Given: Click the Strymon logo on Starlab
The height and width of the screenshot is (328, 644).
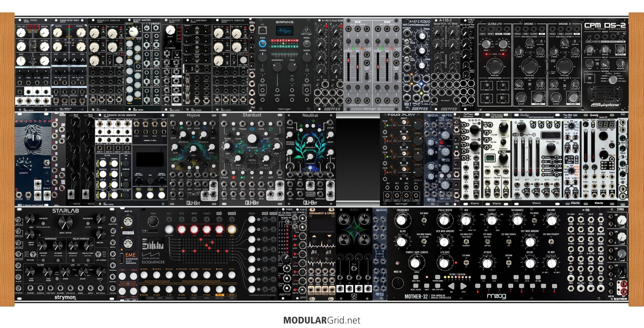Looking at the screenshot, I should pyautogui.click(x=65, y=297).
